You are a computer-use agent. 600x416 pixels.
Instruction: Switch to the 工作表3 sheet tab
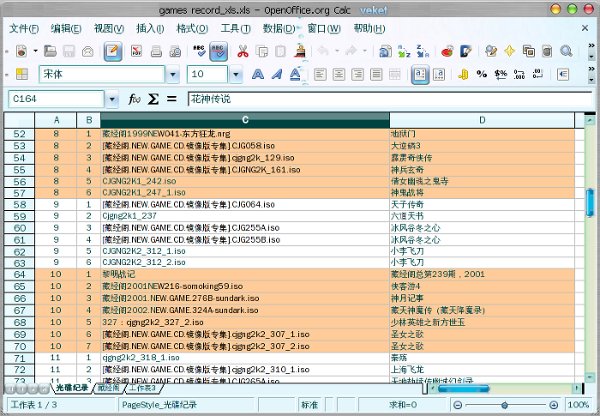pos(142,388)
